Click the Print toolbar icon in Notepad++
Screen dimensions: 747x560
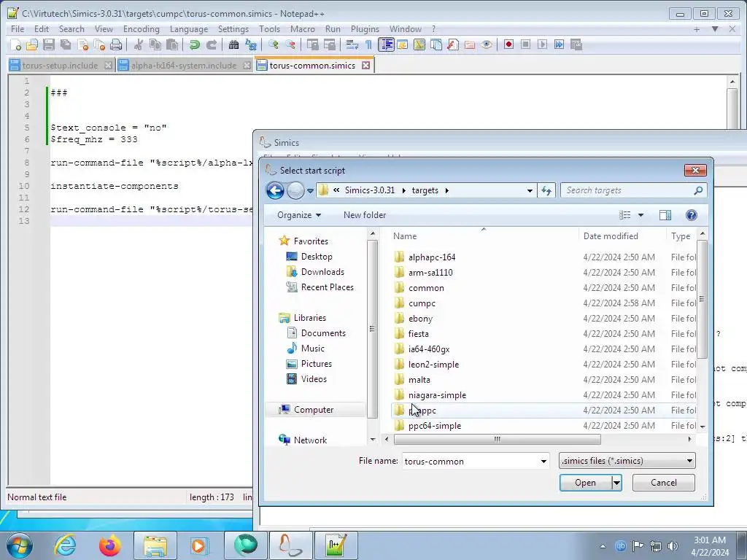[x=116, y=44]
